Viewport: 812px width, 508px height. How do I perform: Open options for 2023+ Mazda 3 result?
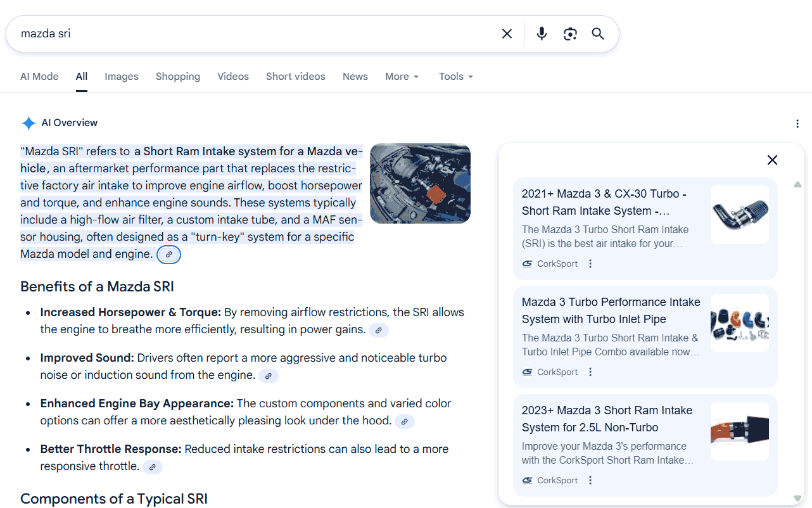(x=590, y=481)
